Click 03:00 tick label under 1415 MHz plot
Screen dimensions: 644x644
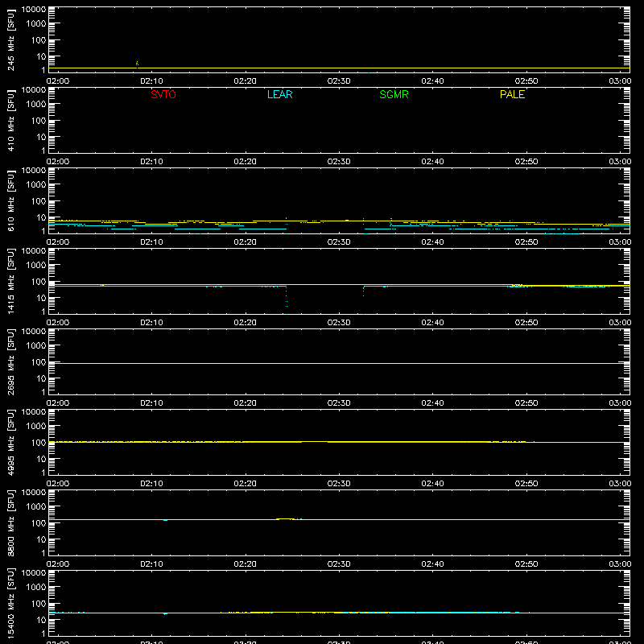(x=620, y=323)
